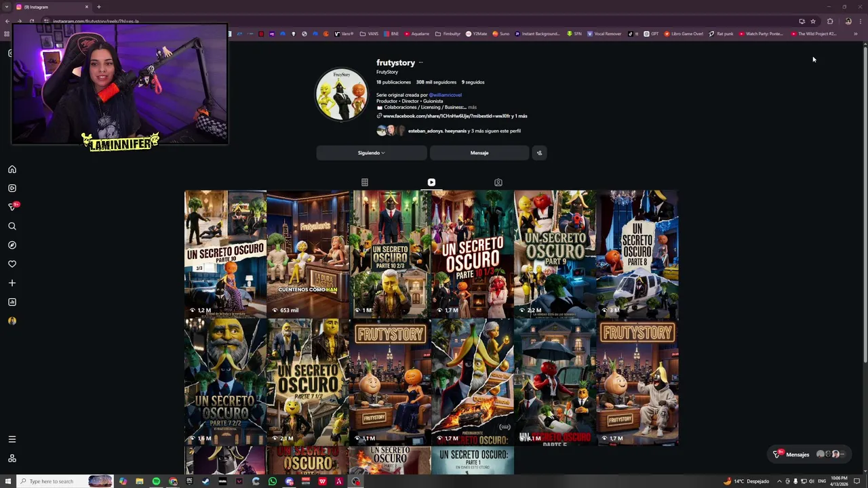Click the ENG language indicator in the tray

tap(822, 481)
